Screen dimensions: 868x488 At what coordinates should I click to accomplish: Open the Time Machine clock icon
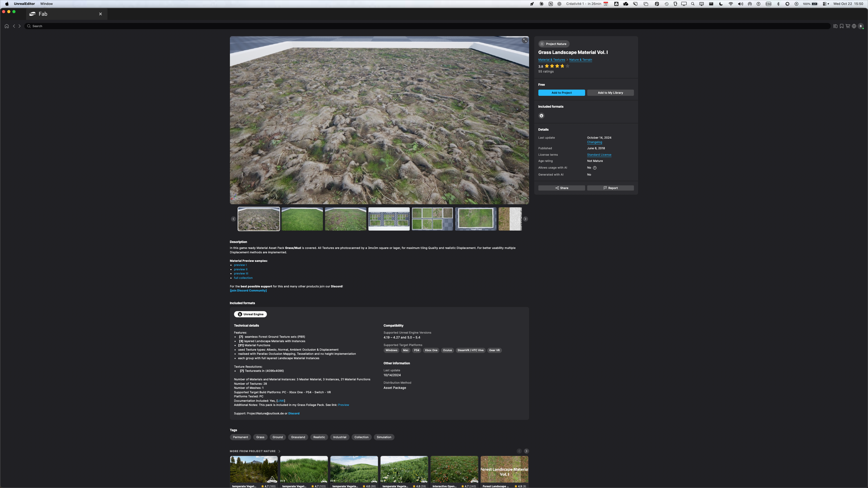click(x=667, y=4)
